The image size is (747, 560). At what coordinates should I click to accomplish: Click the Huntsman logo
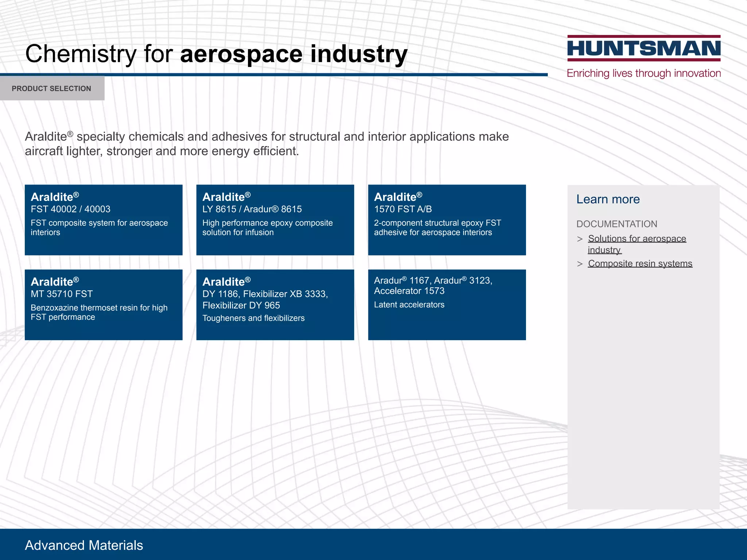tap(643, 48)
